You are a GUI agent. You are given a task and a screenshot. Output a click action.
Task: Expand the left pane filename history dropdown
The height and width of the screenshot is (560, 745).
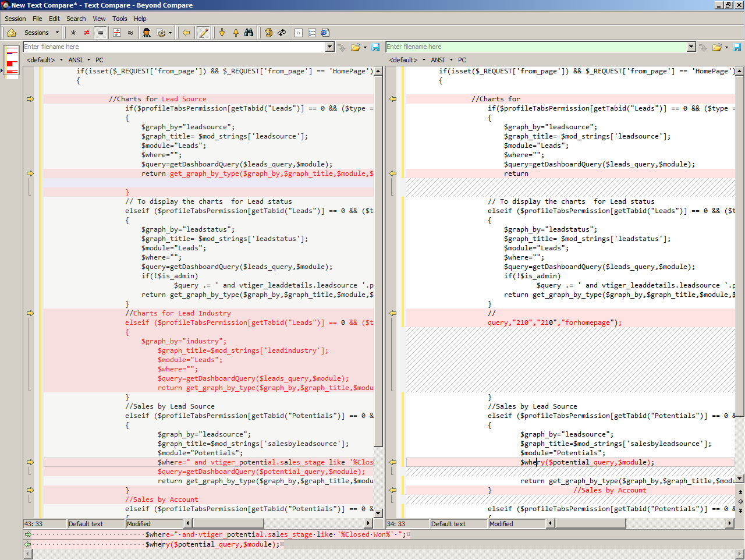pyautogui.click(x=330, y=47)
